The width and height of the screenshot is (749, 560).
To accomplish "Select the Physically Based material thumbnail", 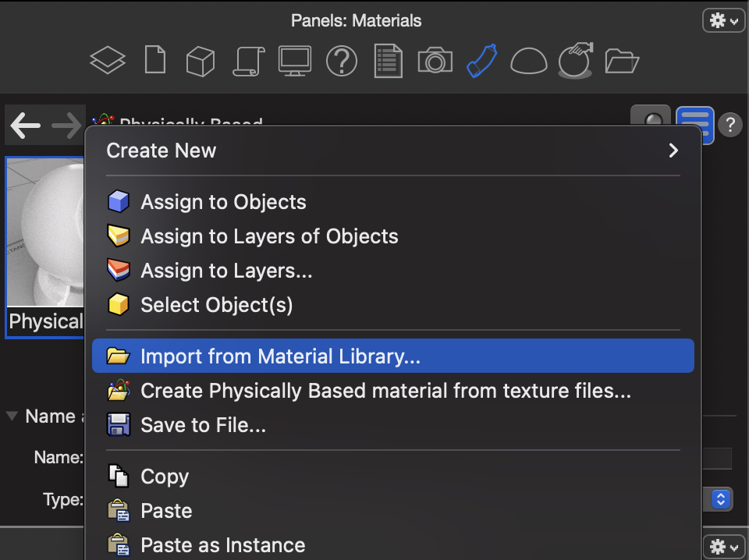I will 45,247.
